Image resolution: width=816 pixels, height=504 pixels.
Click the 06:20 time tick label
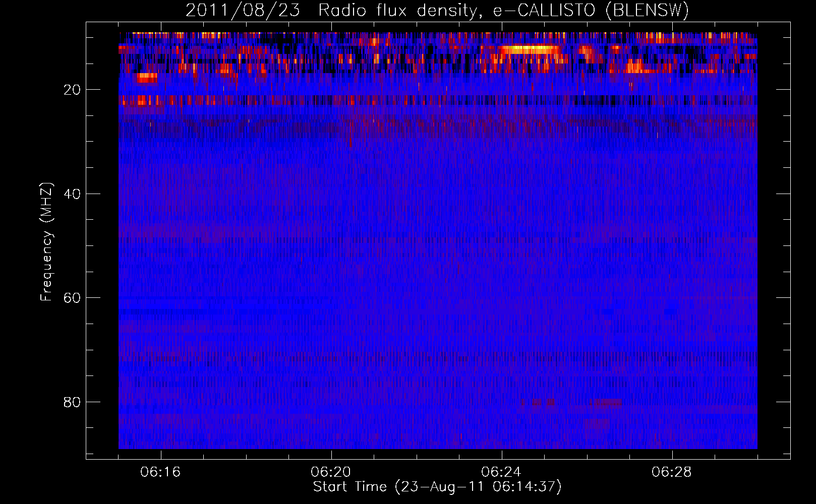(x=331, y=472)
